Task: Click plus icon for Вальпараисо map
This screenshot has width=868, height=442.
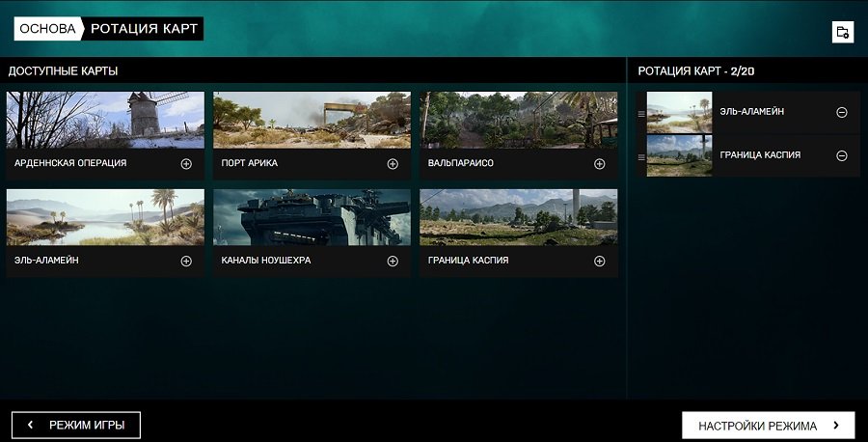Action: coord(599,164)
